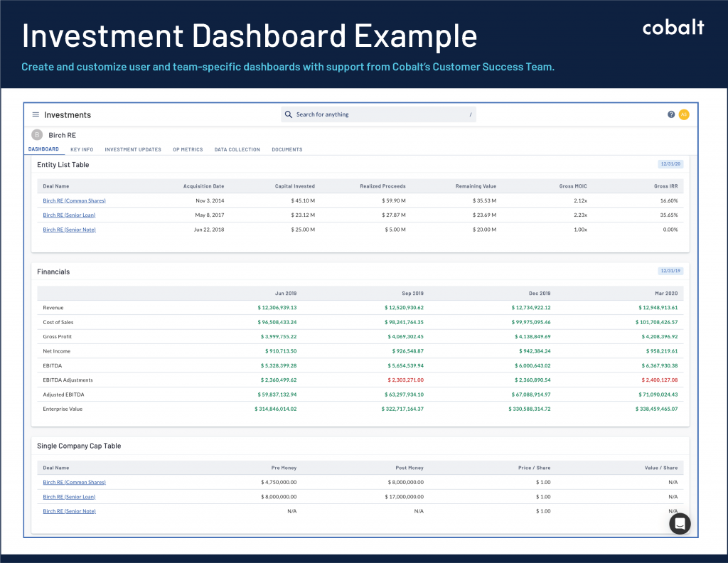
Task: Switch to the KEY INFO tab
Action: point(82,149)
